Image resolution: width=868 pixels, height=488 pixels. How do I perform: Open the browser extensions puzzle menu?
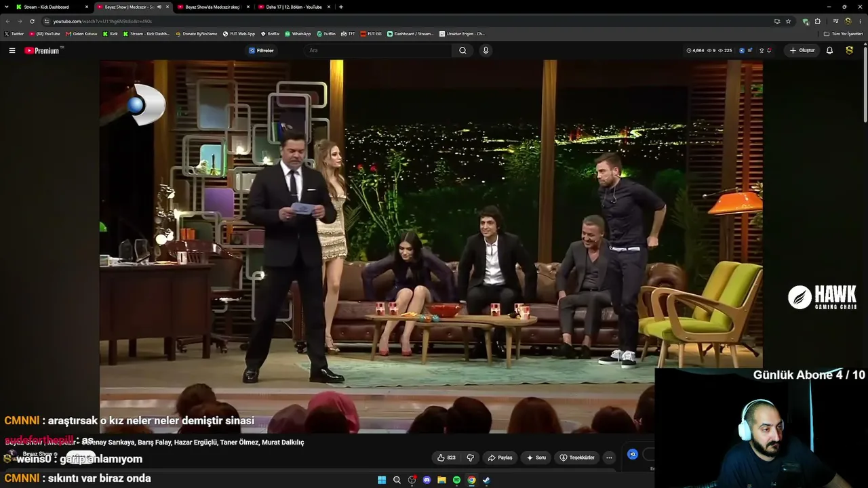tap(817, 21)
